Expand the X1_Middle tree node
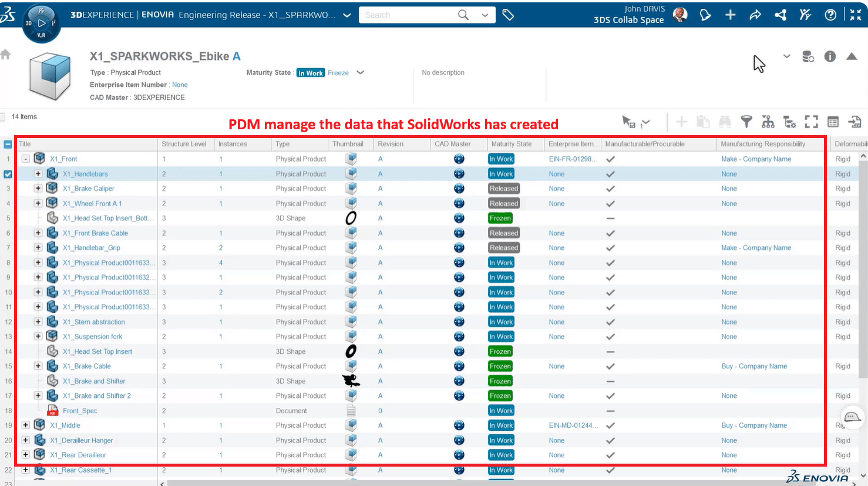This screenshot has height=486, width=868. 25,425
